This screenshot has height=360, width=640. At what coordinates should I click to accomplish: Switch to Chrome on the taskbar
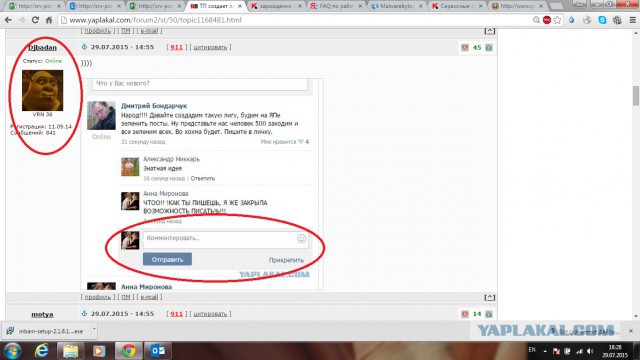[x=129, y=351]
